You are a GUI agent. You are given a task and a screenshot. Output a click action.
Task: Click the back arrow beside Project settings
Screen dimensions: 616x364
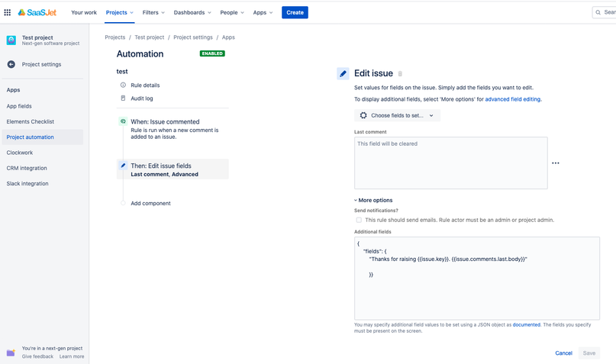point(11,64)
